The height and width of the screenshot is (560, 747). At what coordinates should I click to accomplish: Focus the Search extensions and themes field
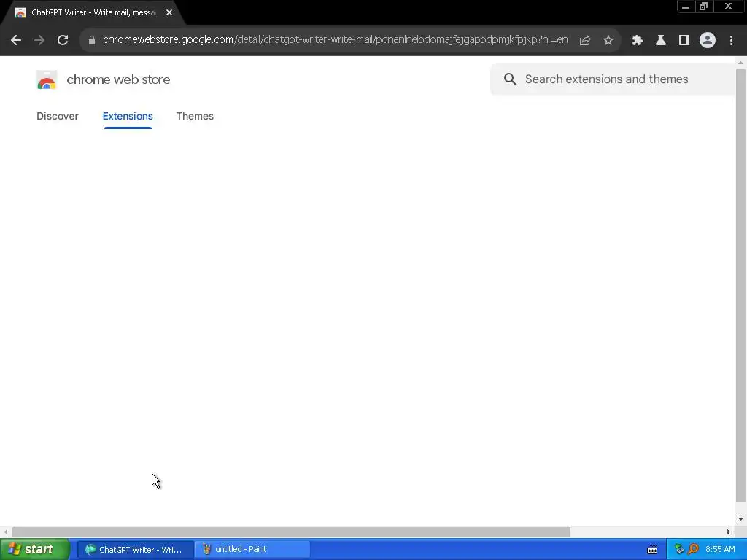click(613, 79)
